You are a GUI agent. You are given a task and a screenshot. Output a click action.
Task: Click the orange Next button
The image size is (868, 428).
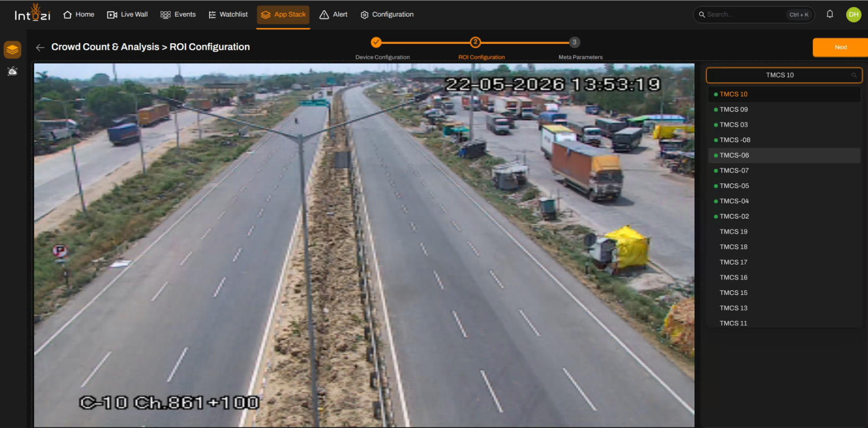coord(840,47)
